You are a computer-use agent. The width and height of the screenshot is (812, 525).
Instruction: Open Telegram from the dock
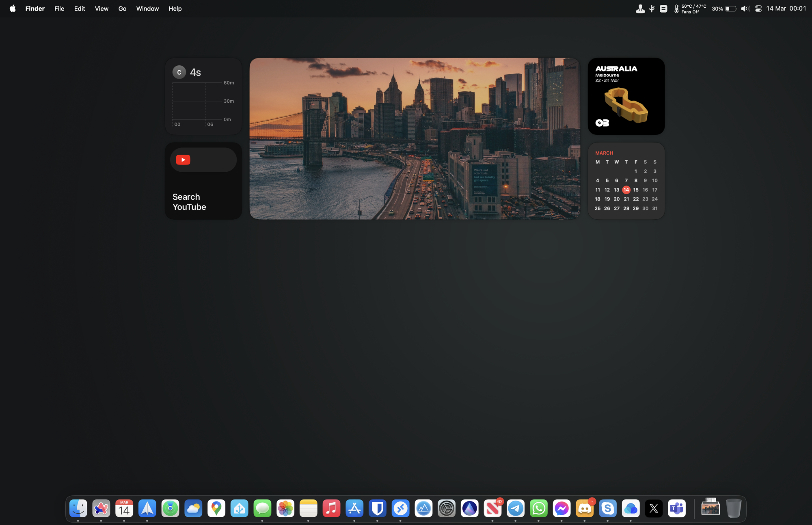516,508
